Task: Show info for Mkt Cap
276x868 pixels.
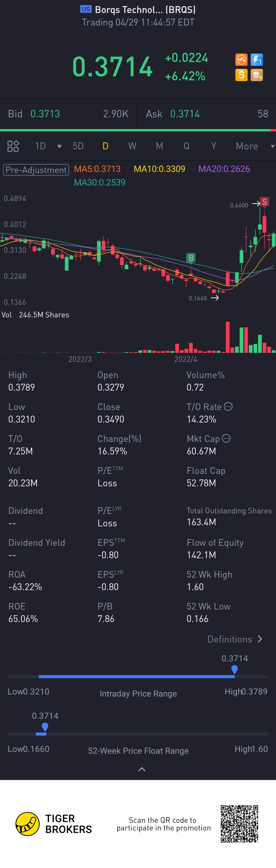Action: coord(226,438)
